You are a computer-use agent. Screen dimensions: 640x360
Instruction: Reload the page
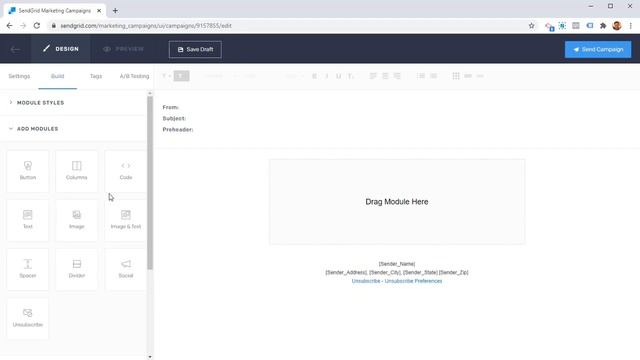click(x=37, y=26)
